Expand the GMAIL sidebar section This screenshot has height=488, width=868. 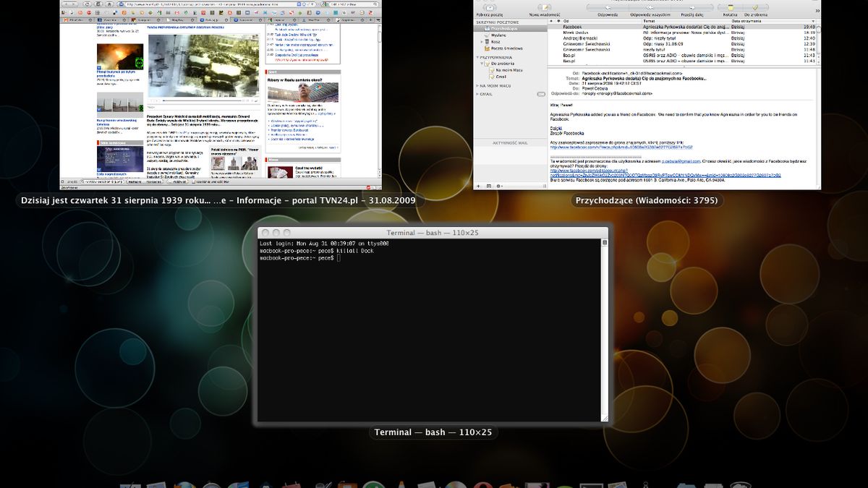tap(478, 94)
